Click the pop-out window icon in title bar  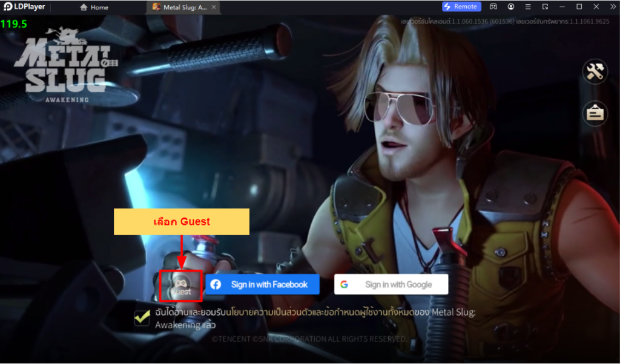[x=545, y=7]
